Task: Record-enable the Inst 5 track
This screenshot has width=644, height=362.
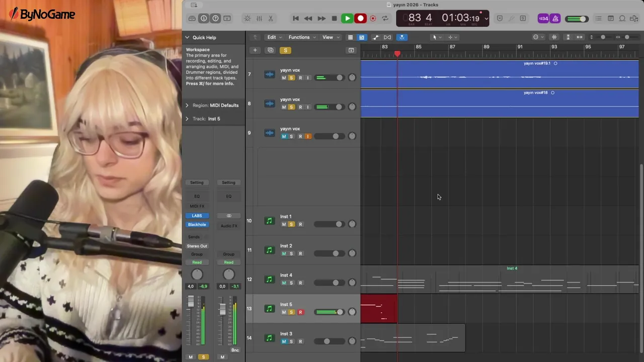Action: (x=300, y=312)
